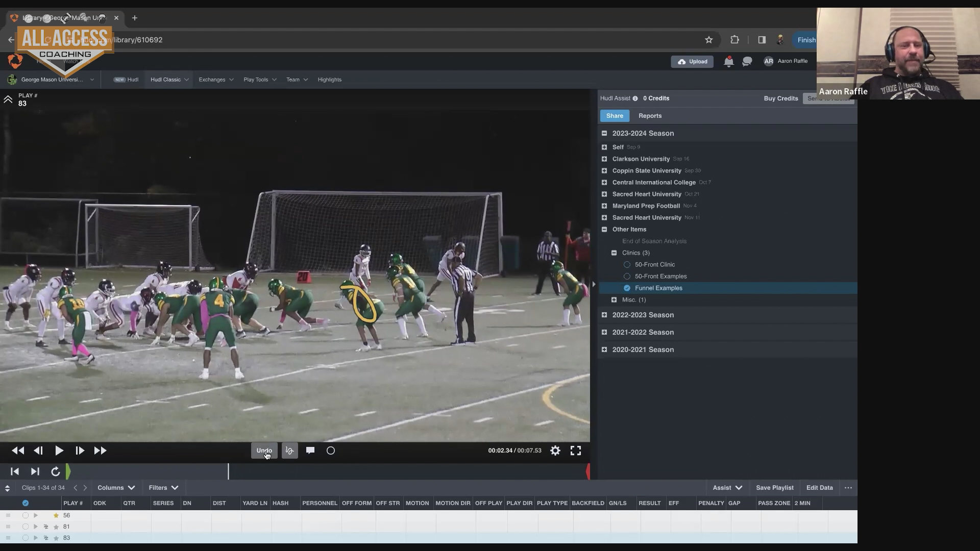This screenshot has height=551, width=980.
Task: Expand the 2022-2023 Season section
Action: coord(604,315)
